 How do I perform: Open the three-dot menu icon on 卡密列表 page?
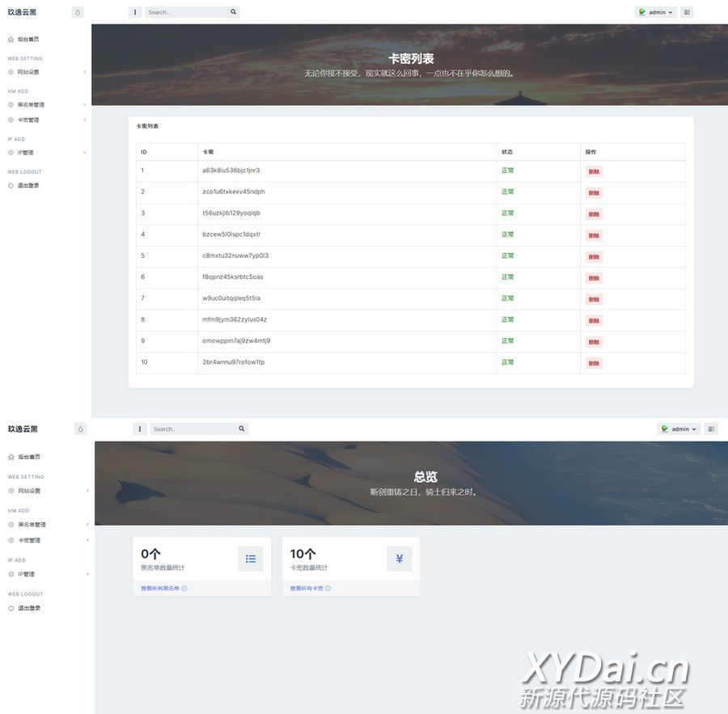[134, 12]
